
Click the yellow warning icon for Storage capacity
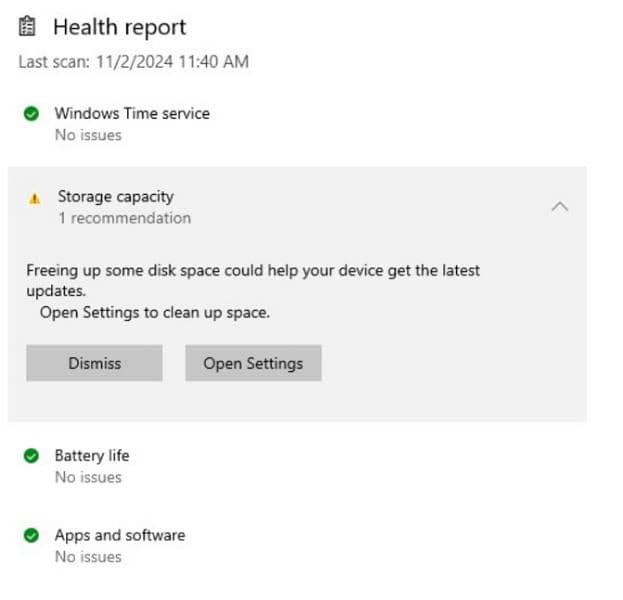click(35, 198)
